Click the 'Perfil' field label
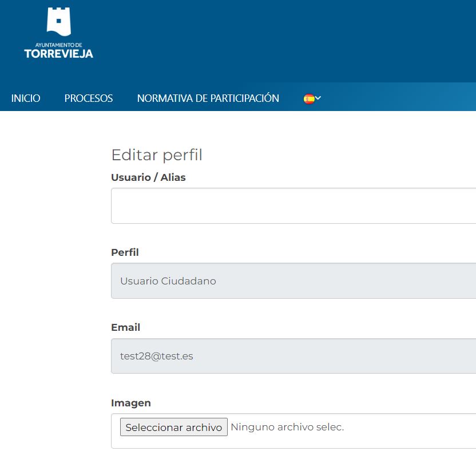This screenshot has height=451, width=476. (x=125, y=252)
